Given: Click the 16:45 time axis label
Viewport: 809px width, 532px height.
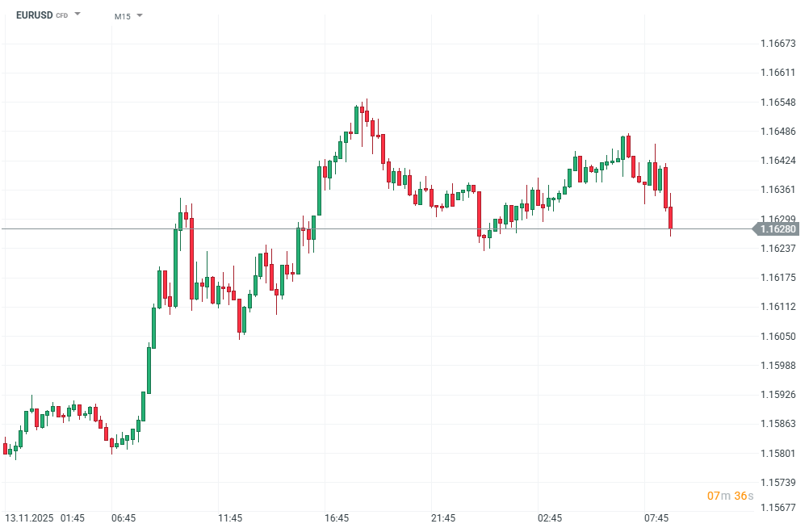Looking at the screenshot, I should tap(337, 517).
